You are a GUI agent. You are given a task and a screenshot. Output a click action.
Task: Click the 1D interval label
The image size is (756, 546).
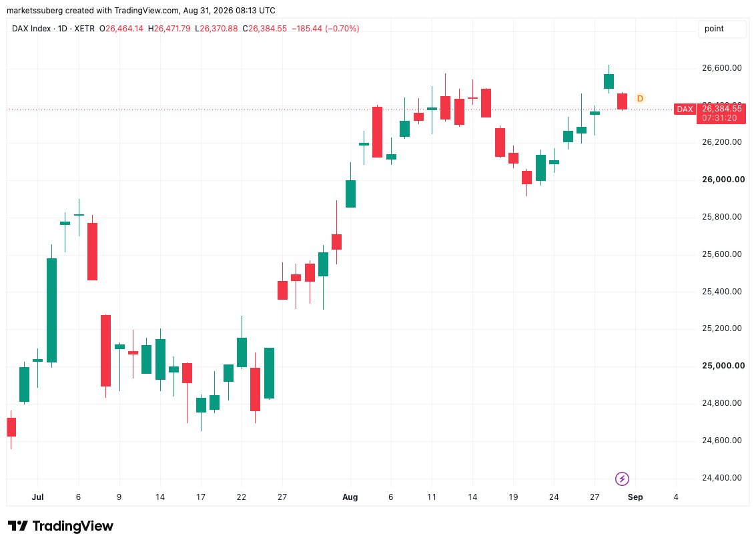(x=63, y=29)
